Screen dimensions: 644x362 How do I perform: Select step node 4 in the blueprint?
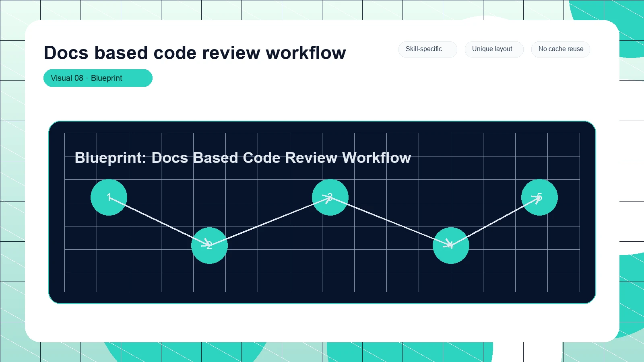(451, 245)
